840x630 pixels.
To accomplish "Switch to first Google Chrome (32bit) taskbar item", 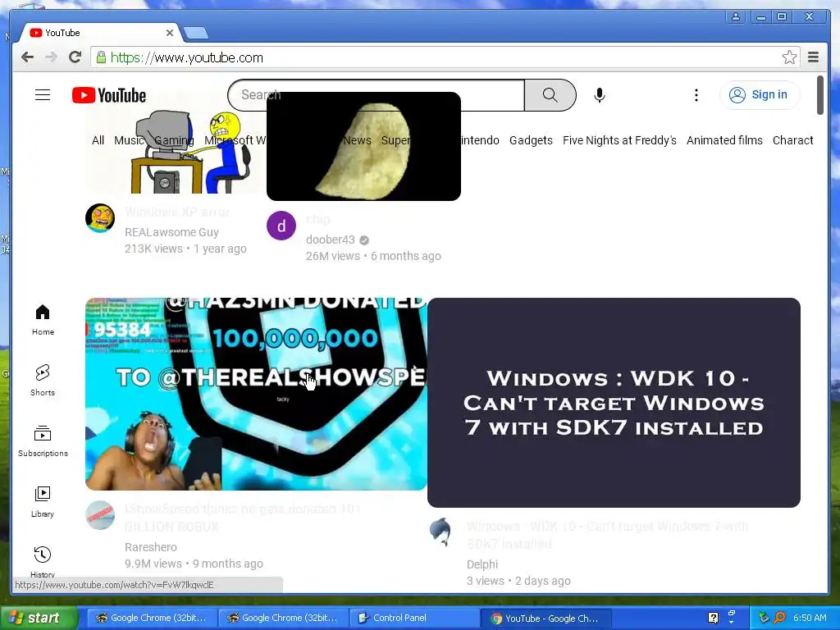I will click(x=152, y=618).
